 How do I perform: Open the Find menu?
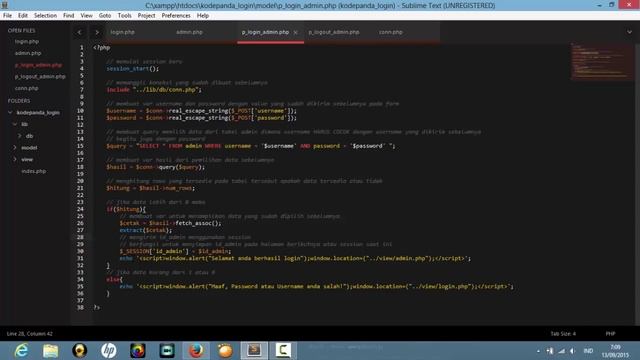69,16
